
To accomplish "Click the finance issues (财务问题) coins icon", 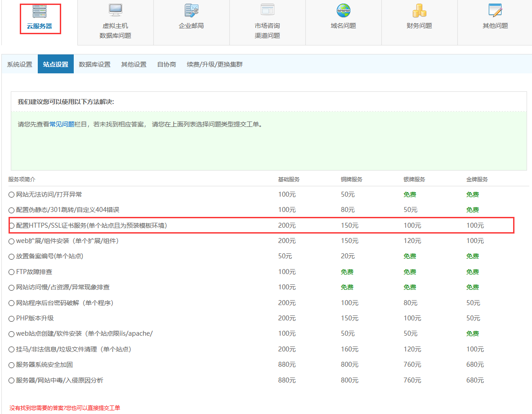I will click(x=419, y=10).
